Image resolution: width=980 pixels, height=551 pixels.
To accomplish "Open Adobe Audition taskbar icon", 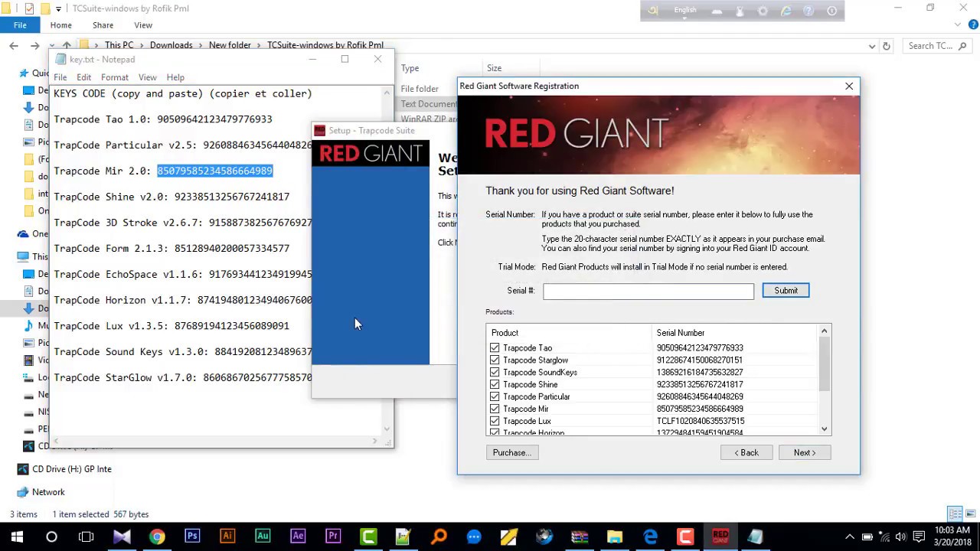I will (x=263, y=536).
